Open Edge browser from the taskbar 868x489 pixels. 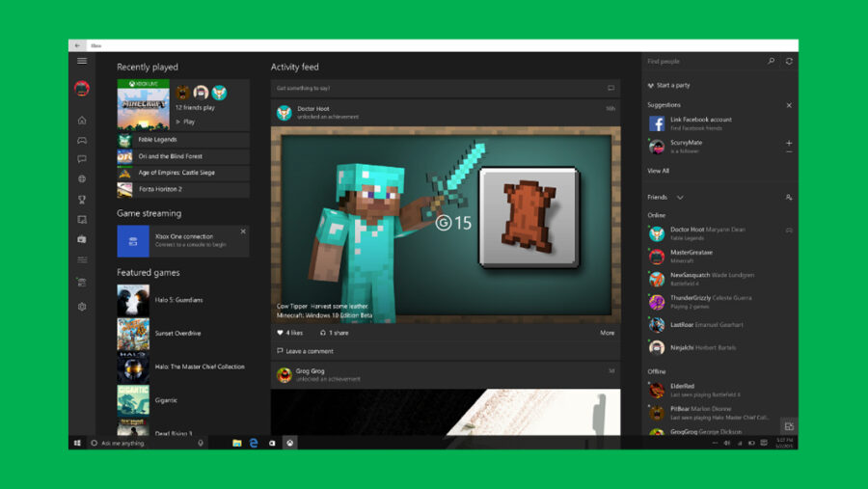[254, 443]
